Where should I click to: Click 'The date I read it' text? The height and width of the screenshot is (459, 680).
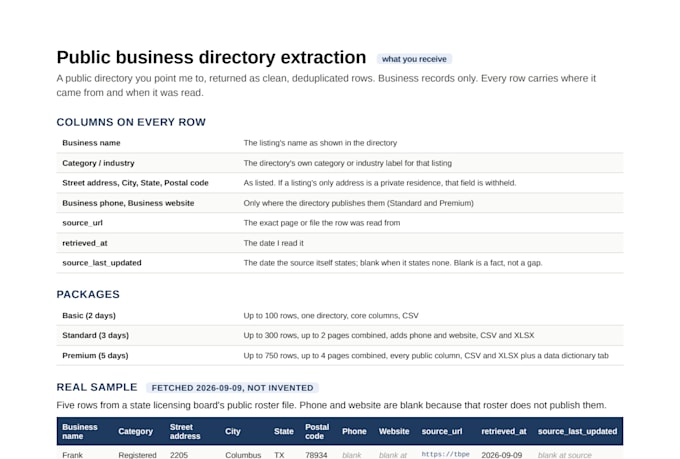(x=273, y=243)
